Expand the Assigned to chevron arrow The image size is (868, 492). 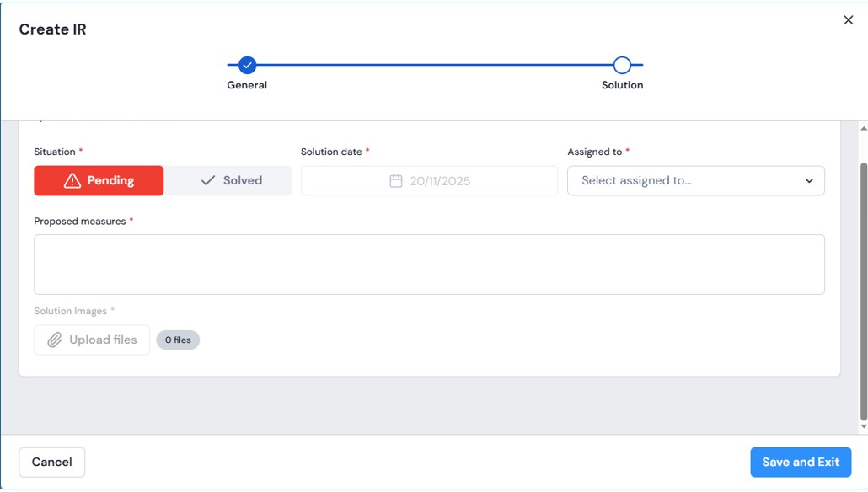click(809, 181)
